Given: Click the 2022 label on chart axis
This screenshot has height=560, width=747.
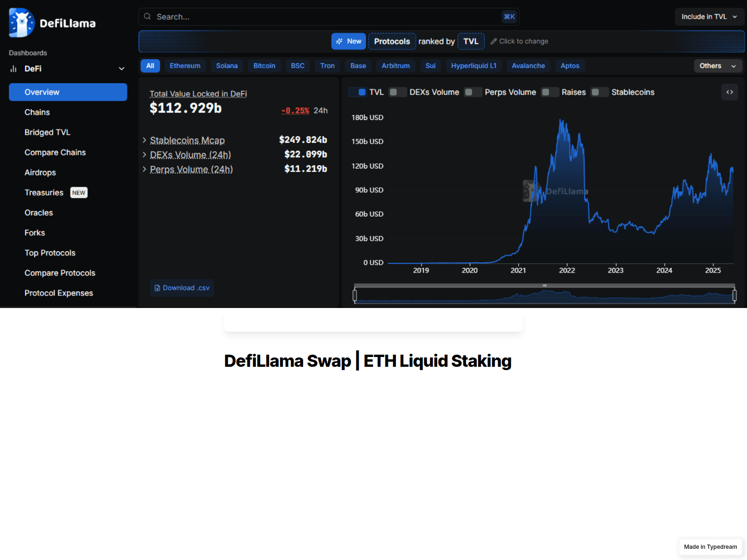Looking at the screenshot, I should coord(567,270).
